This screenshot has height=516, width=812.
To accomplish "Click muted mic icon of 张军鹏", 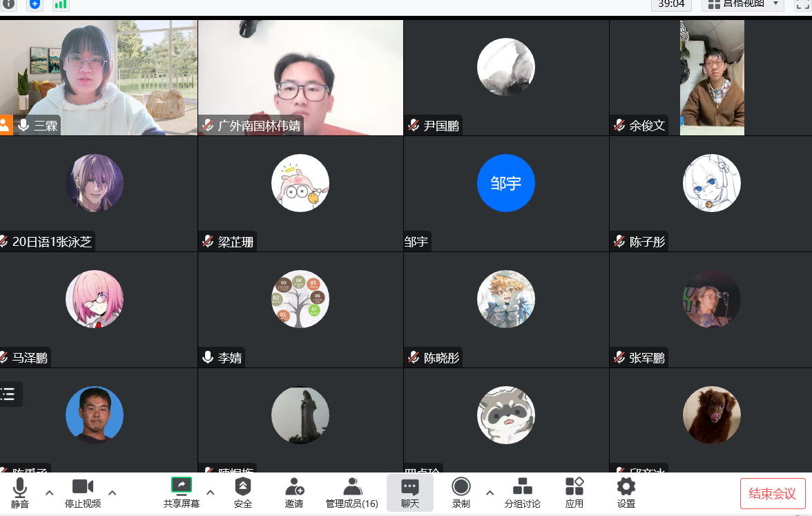I will [619, 358].
